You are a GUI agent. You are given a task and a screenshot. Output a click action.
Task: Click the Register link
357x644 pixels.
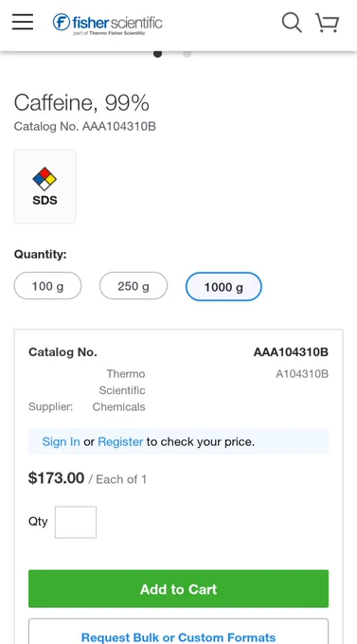coord(120,442)
